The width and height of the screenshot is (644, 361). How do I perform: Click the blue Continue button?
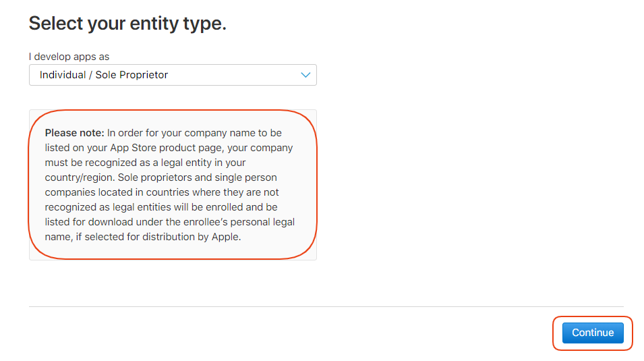click(593, 333)
